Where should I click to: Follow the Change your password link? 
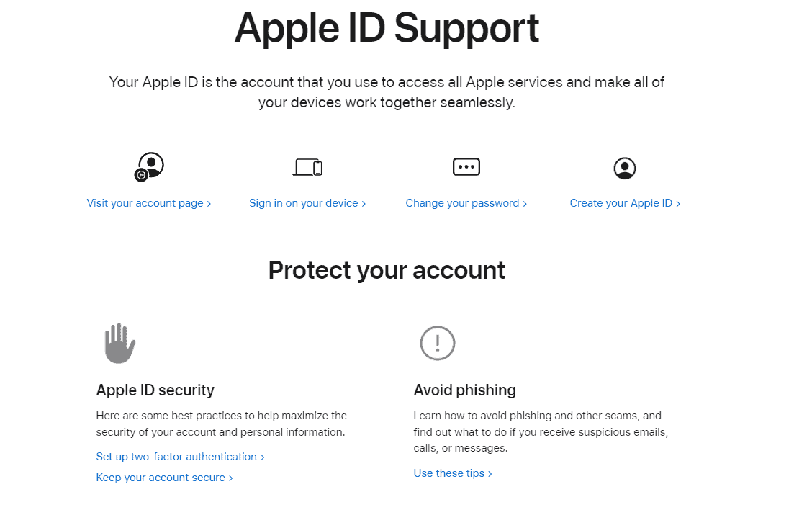pos(466,203)
